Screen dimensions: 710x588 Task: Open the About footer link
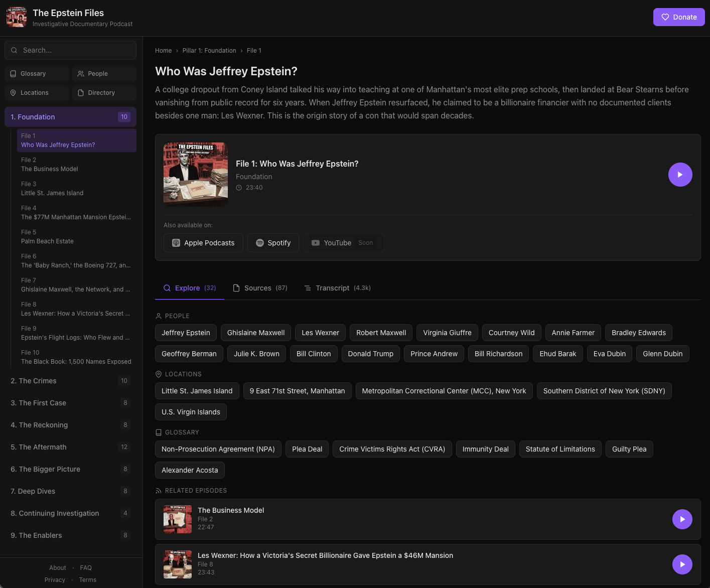[58, 568]
